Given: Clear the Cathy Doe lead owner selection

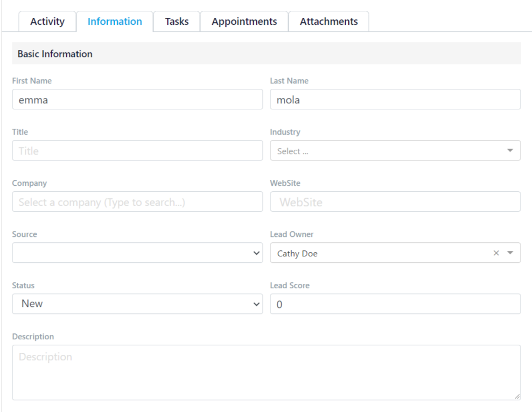Looking at the screenshot, I should pos(496,253).
